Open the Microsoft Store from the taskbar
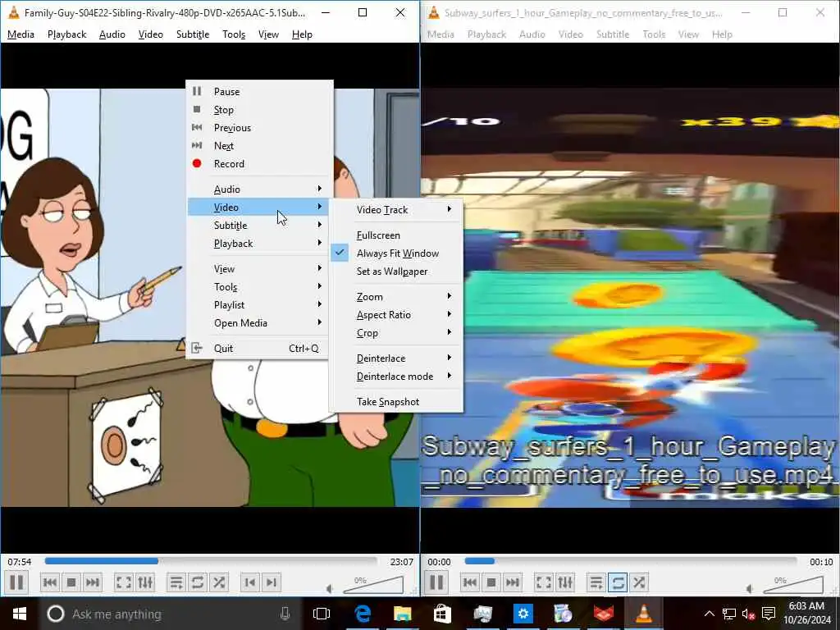 pyautogui.click(x=442, y=614)
